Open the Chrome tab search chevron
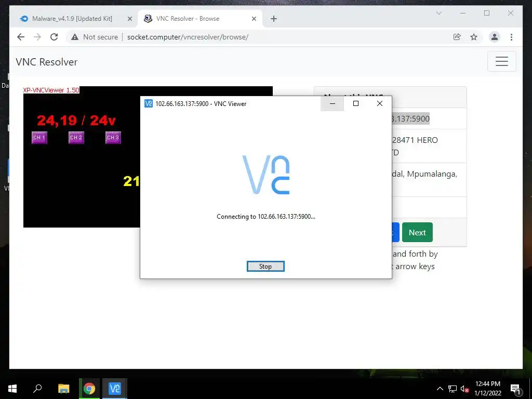The image size is (532, 399). (438, 13)
